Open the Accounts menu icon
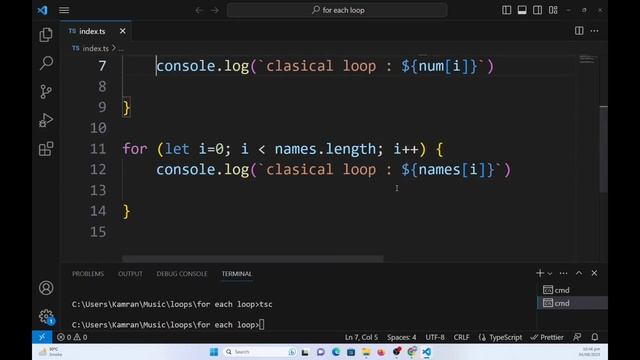Viewport: 640px width, 360px height. pyautogui.click(x=46, y=288)
